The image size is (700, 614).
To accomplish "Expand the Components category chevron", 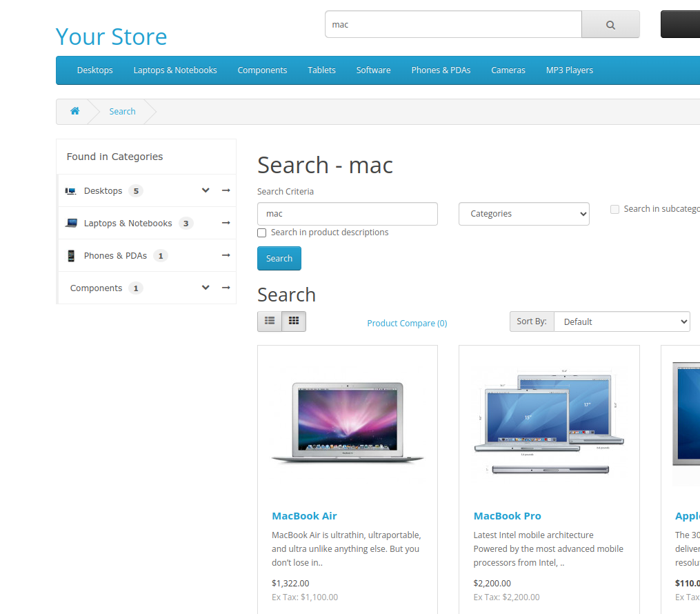I will click(206, 288).
